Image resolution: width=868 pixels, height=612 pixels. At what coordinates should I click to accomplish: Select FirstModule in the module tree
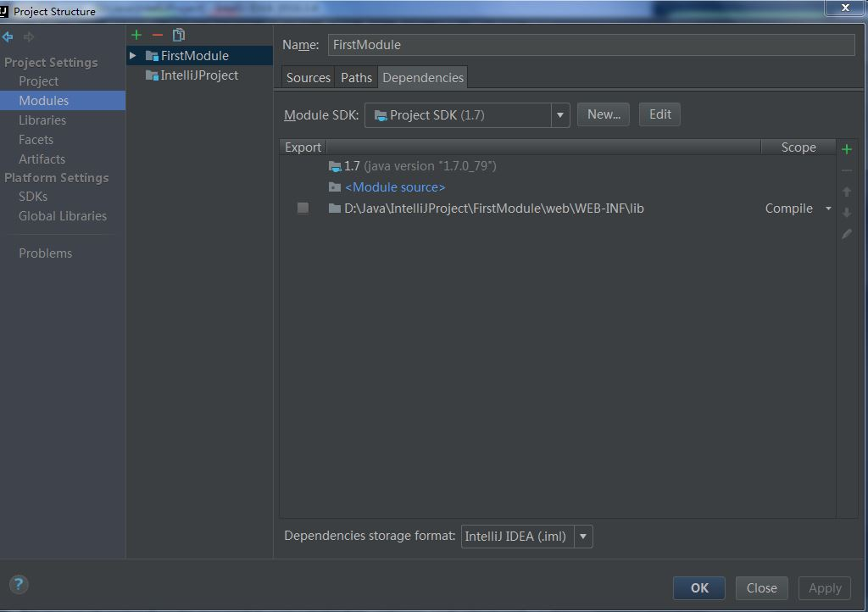point(200,55)
